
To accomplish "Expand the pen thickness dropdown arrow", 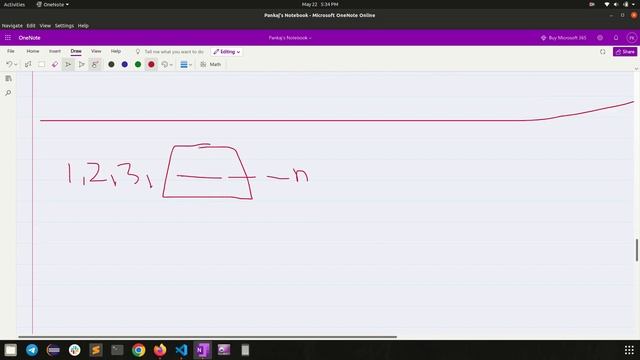I will coord(190,65).
